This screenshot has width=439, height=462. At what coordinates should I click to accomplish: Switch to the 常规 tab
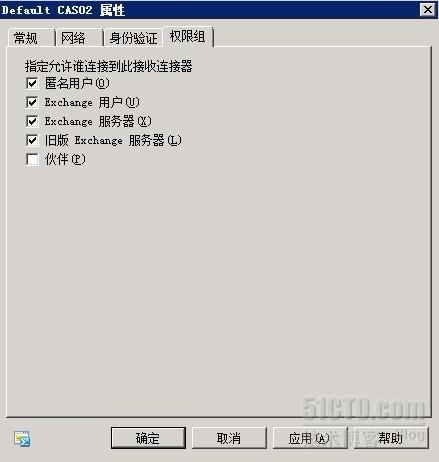pos(31,38)
